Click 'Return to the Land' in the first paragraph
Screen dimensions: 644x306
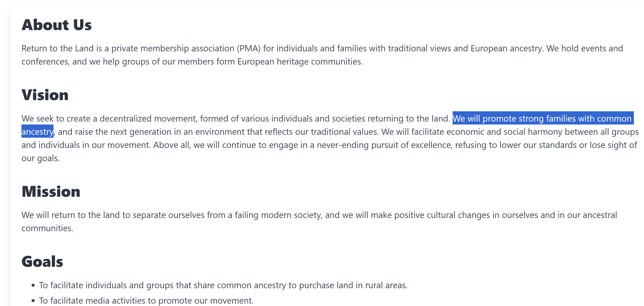(x=58, y=48)
